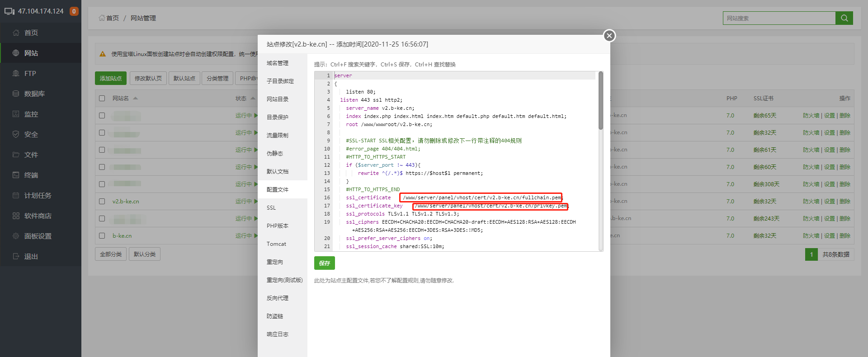Open the 数据库 database icon
Image resolution: width=868 pixels, height=357 pixels.
coord(16,94)
